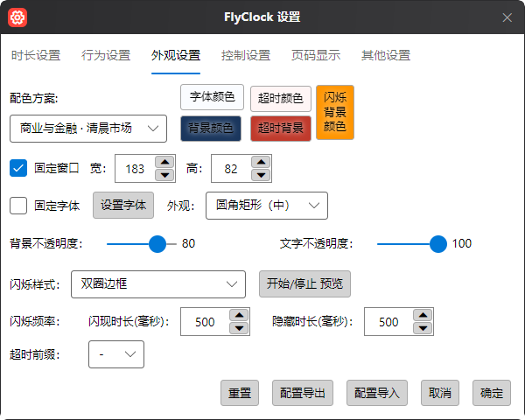The height and width of the screenshot is (420, 525).
Task: Decrease 闪现时长 with down arrow
Action: (x=239, y=328)
